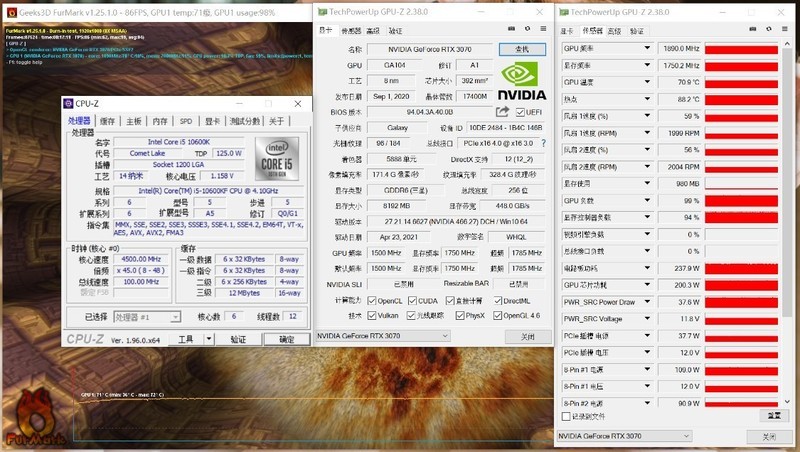Click the BIOS version field 94.04.3A.40.0B
The width and height of the screenshot is (800, 452).
pos(430,112)
